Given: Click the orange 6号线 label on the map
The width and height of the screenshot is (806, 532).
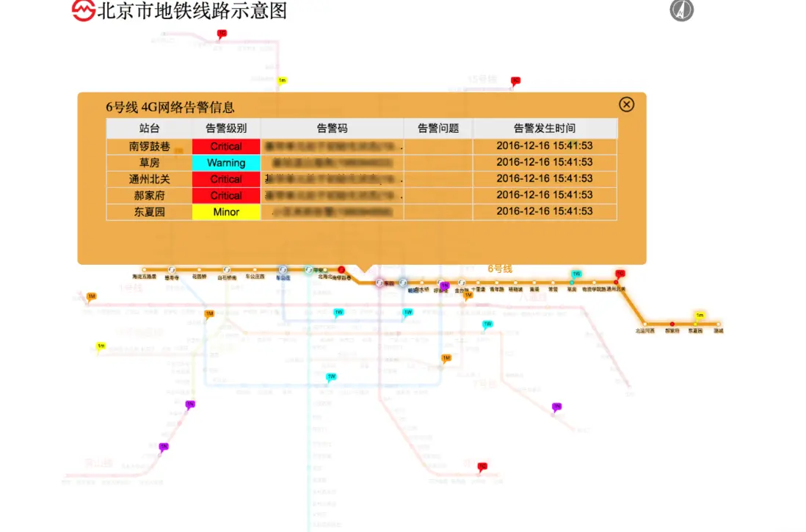Looking at the screenshot, I should tap(500, 269).
